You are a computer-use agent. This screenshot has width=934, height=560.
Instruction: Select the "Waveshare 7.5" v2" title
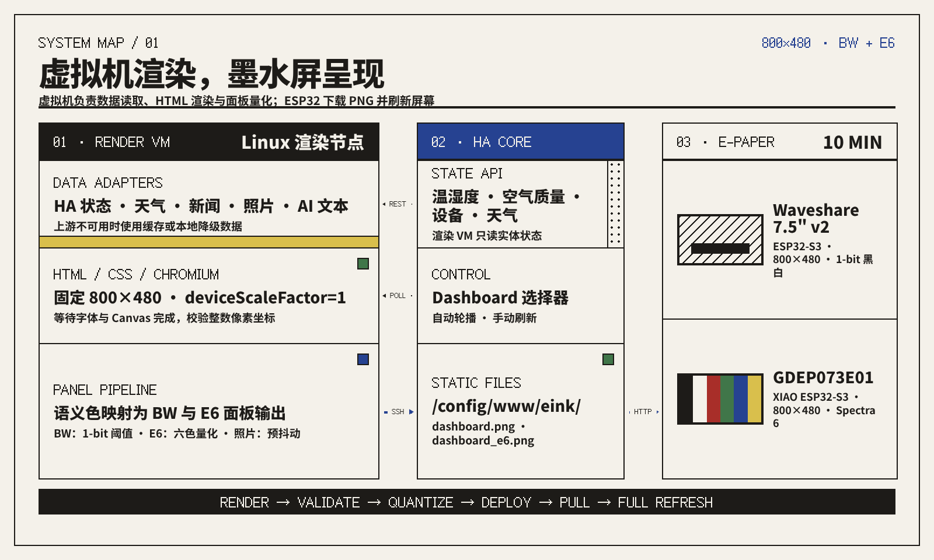click(x=815, y=218)
